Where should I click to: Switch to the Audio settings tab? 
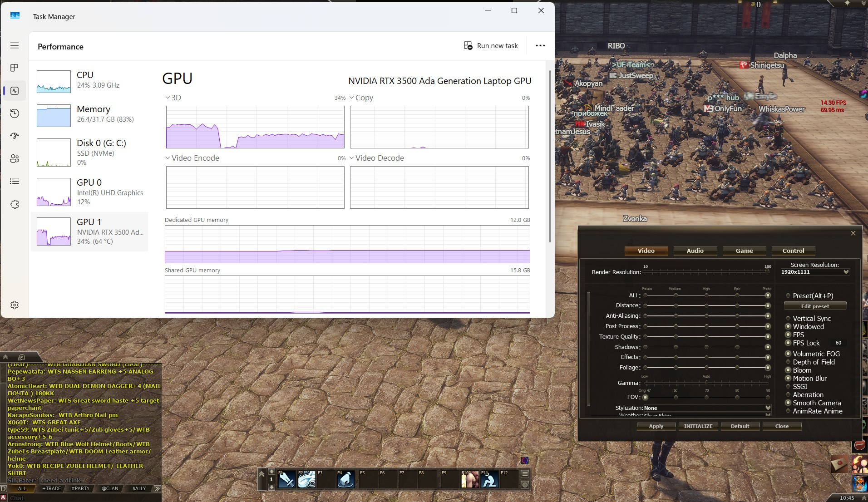point(695,251)
